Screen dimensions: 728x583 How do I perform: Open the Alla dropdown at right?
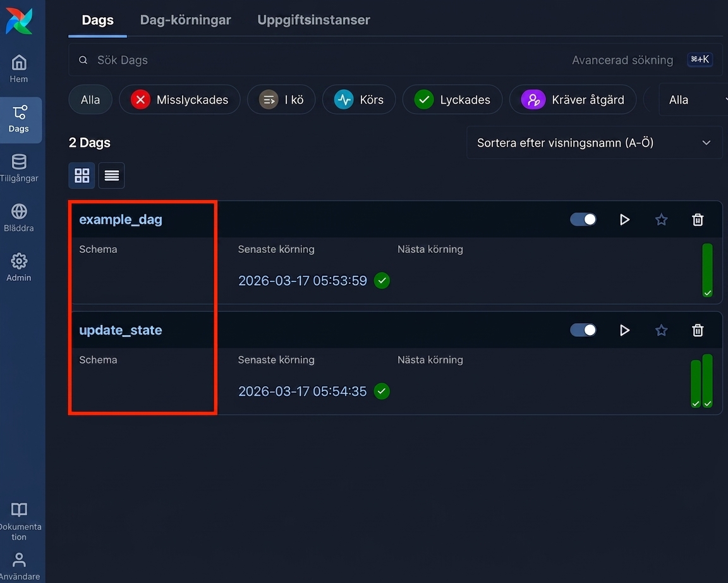(693, 99)
